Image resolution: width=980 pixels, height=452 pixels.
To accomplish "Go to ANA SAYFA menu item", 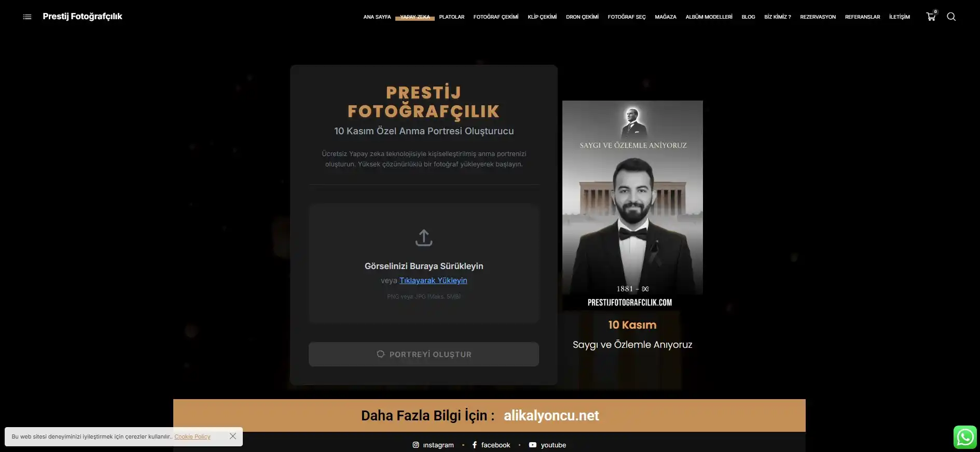I will [x=377, y=17].
